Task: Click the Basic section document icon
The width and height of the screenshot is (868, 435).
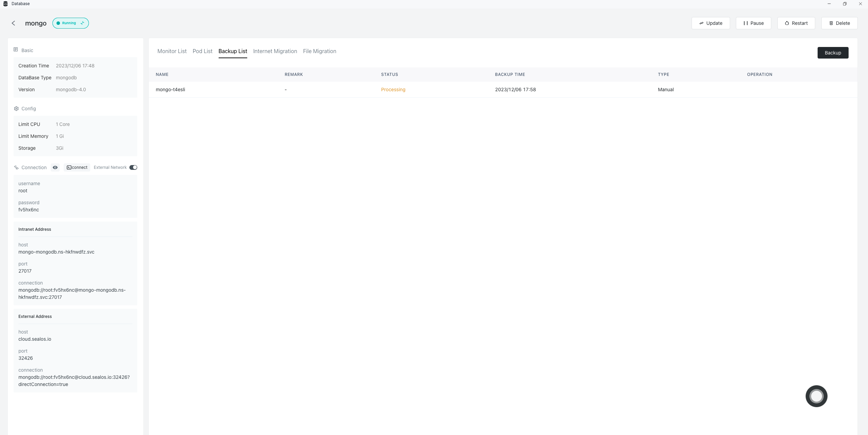Action: coord(16,50)
